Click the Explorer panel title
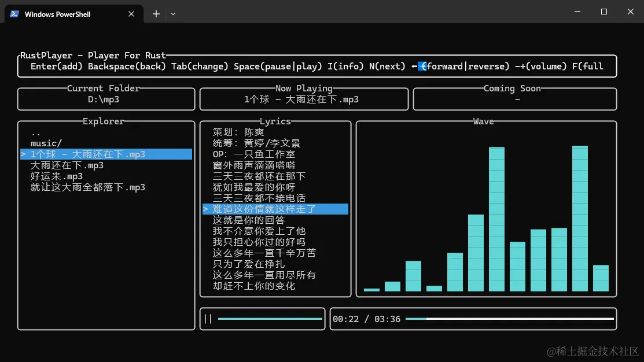644x362 pixels. (x=104, y=121)
